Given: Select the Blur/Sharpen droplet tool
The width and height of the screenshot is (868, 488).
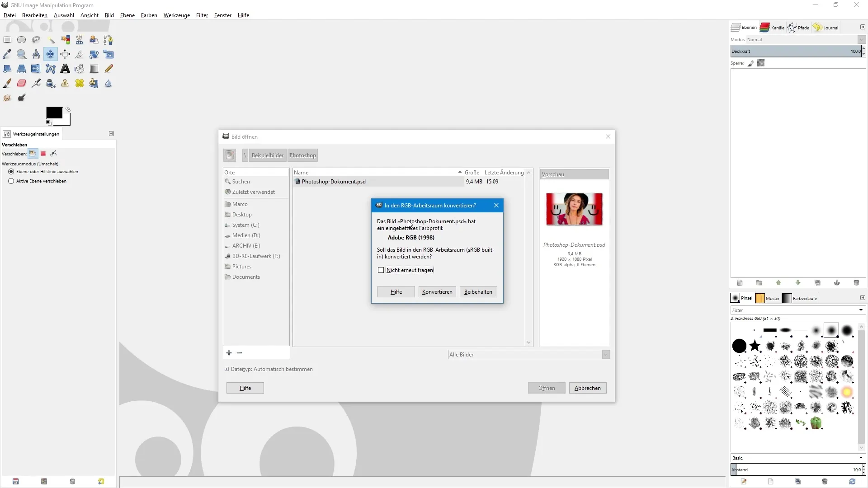Looking at the screenshot, I should coord(108,83).
